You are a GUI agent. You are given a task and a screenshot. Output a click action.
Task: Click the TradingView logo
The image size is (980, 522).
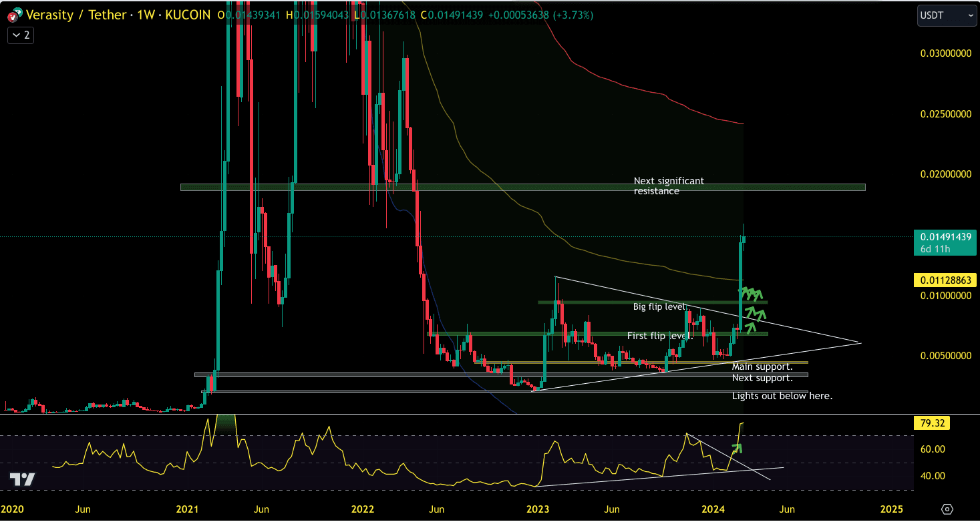(22, 479)
